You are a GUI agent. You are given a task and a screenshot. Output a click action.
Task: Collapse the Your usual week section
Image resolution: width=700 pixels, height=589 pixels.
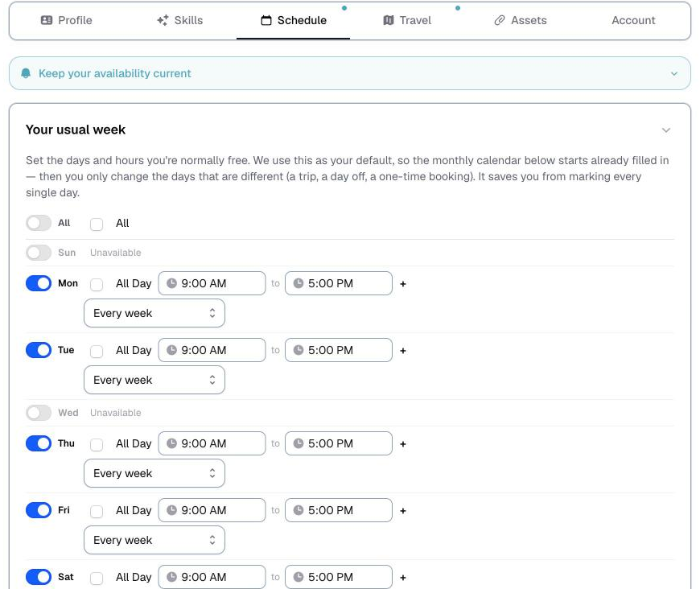coord(666,130)
